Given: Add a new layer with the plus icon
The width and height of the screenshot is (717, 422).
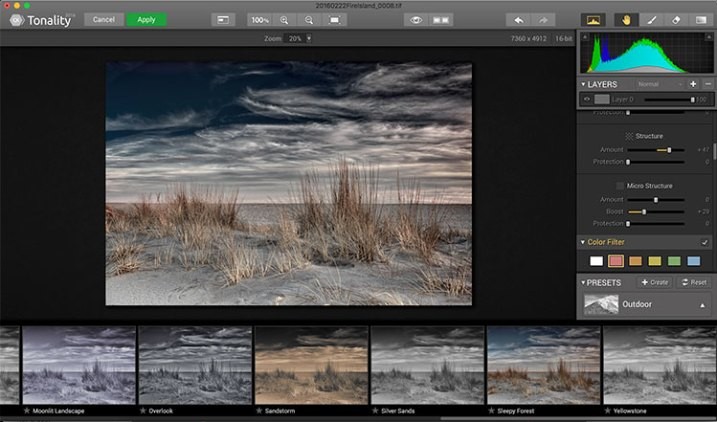Looking at the screenshot, I should (x=693, y=84).
